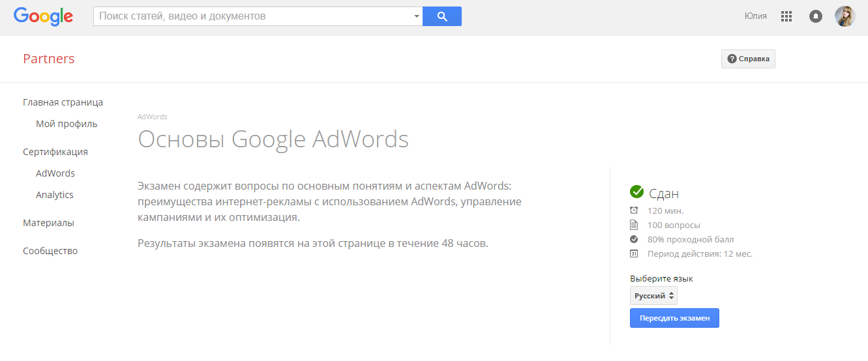Open Сообщество in sidebar
Screen dimensions: 868x361
pyautogui.click(x=50, y=251)
